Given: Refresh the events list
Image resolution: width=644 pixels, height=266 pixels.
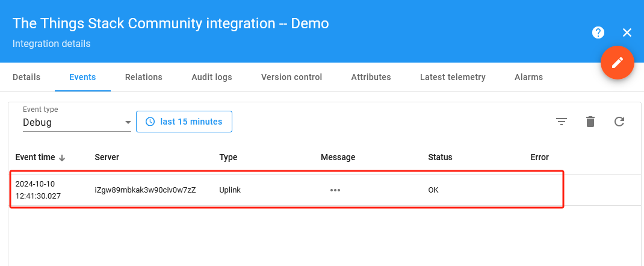Looking at the screenshot, I should click(x=619, y=122).
